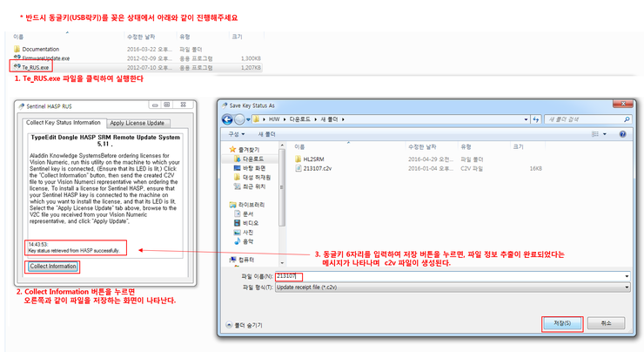
Task: Click the 저장(S) save button
Action: 562,323
